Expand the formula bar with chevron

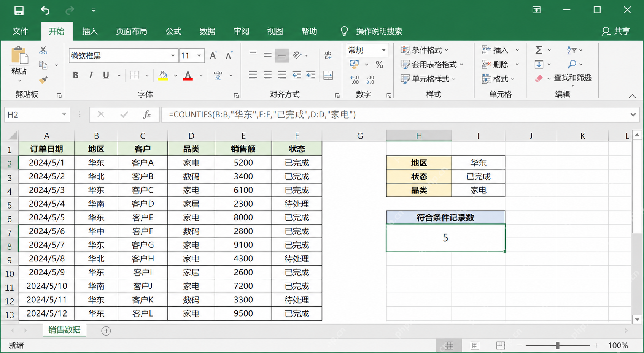point(633,114)
